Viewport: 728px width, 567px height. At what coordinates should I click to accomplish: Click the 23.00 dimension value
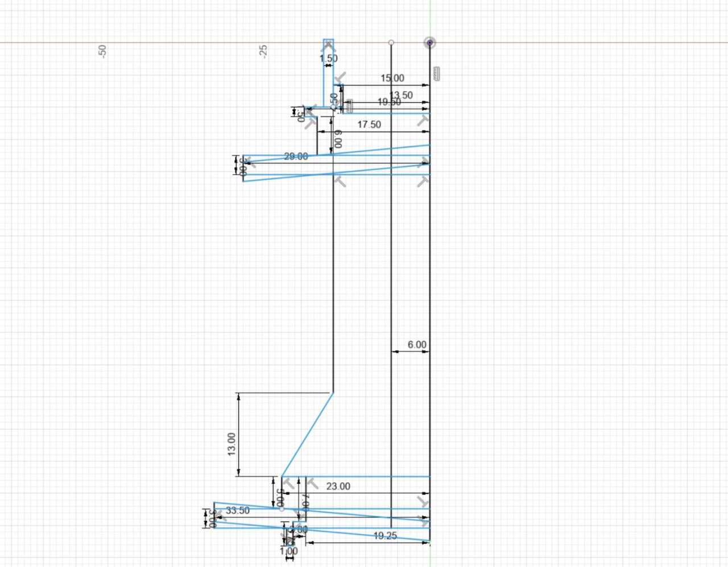338,486
